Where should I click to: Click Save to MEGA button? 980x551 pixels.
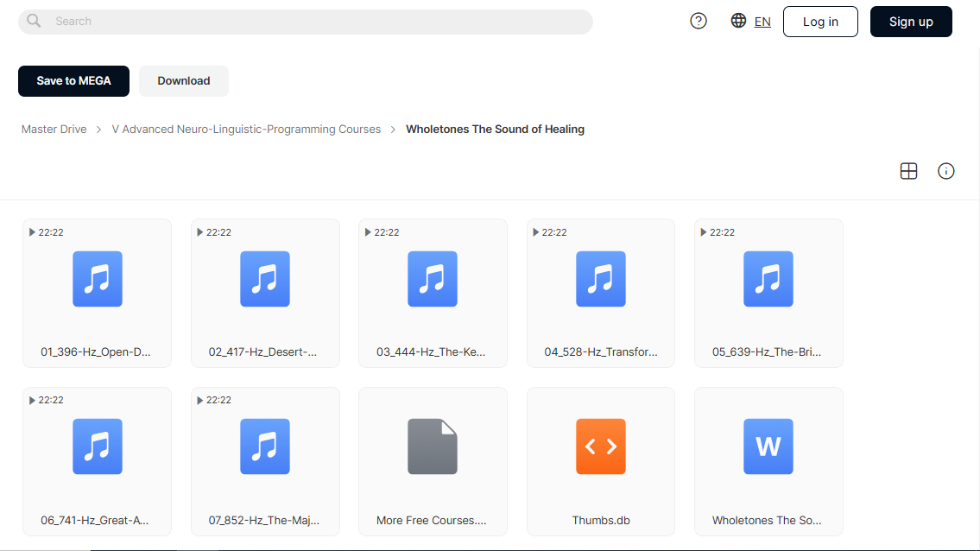pyautogui.click(x=73, y=80)
